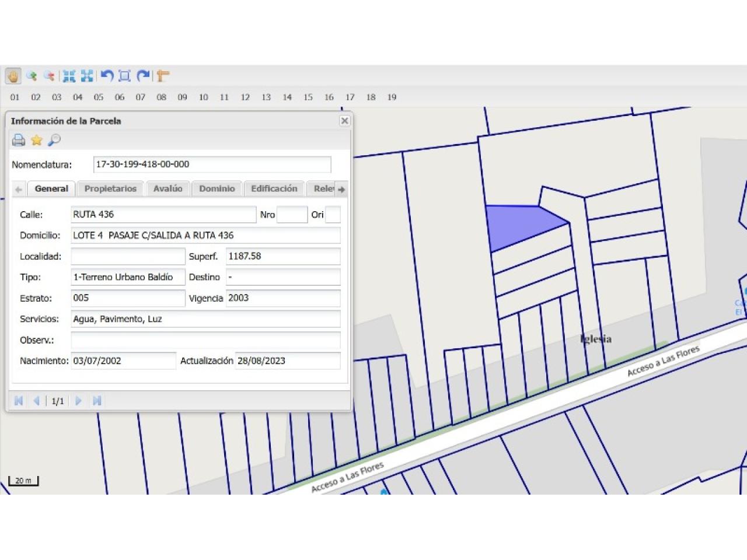Select the Edificación tab
Screen dimensions: 747x560
pos(274,189)
